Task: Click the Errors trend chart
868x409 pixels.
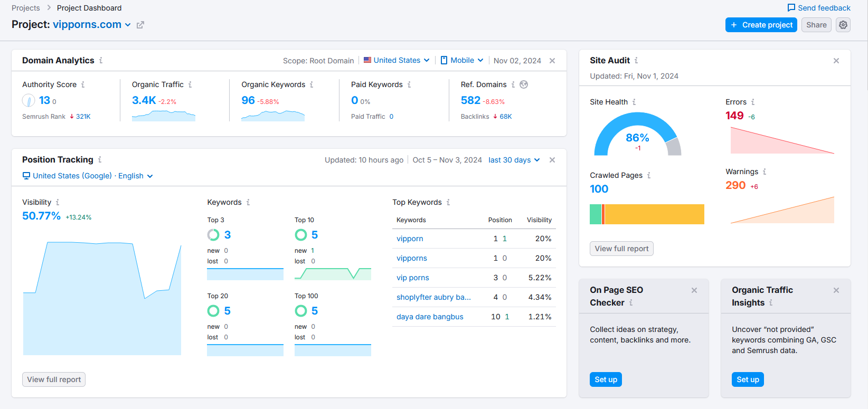Action: tap(782, 140)
